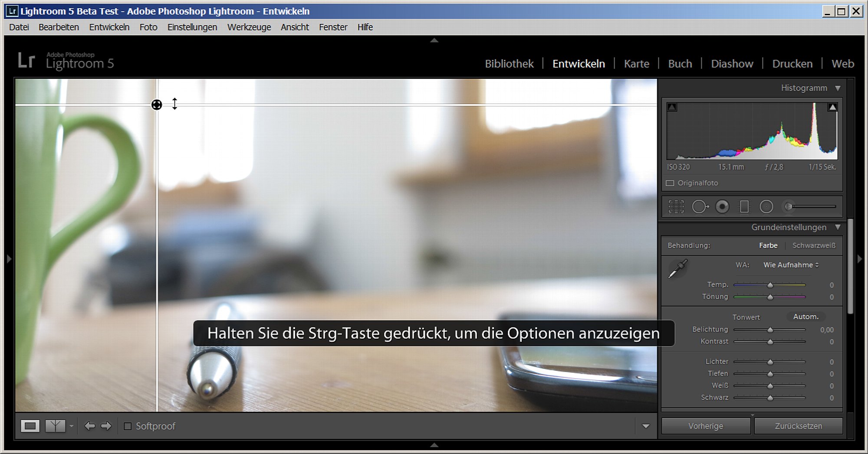This screenshot has height=454, width=868.
Task: Open Before/After view options dropdown
Action: [71, 426]
